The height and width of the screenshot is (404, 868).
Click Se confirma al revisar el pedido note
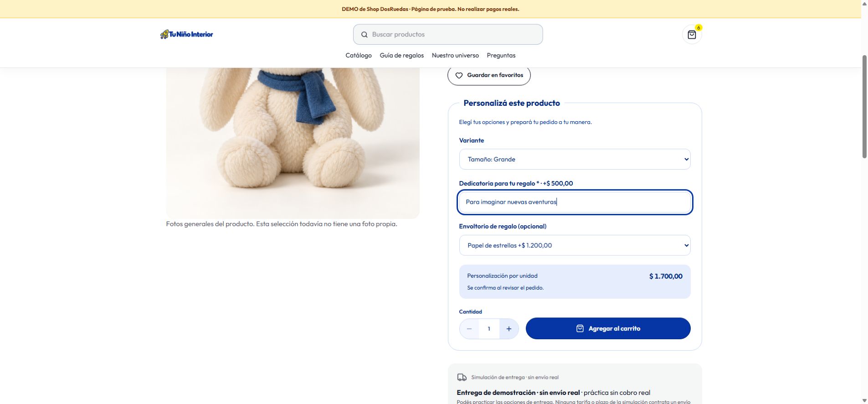[505, 288]
